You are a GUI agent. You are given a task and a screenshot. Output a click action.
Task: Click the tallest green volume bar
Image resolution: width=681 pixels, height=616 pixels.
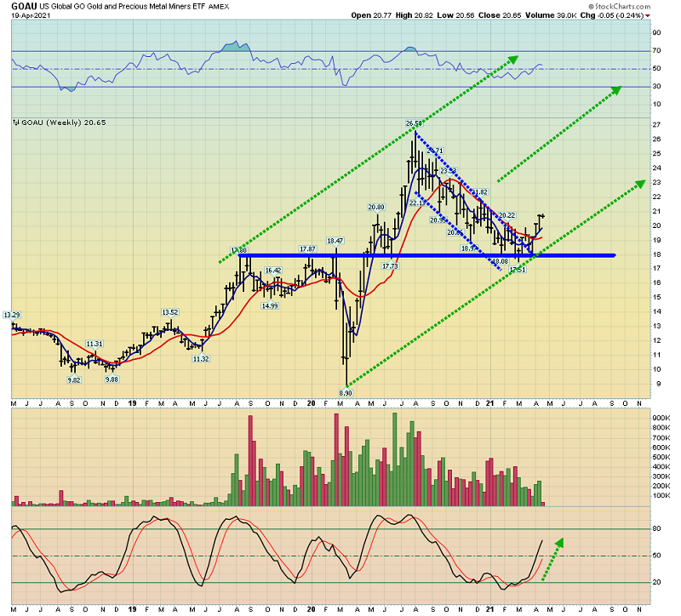tap(395, 459)
